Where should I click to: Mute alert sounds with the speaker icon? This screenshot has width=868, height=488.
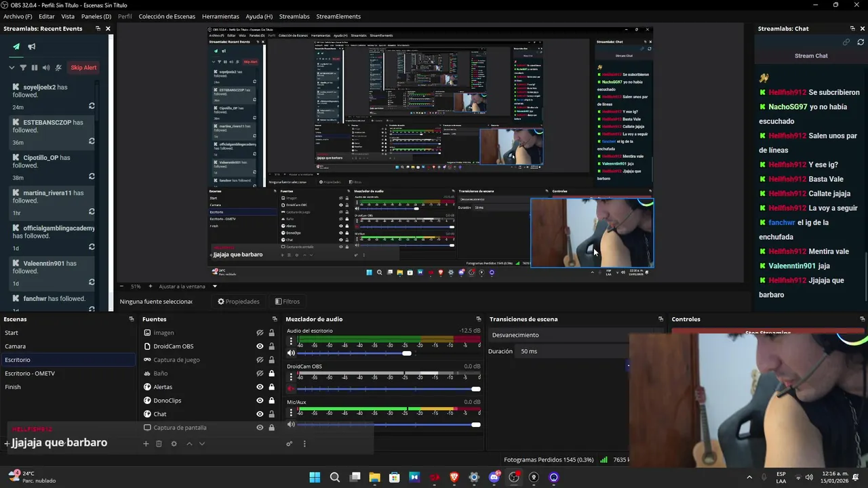coord(46,68)
